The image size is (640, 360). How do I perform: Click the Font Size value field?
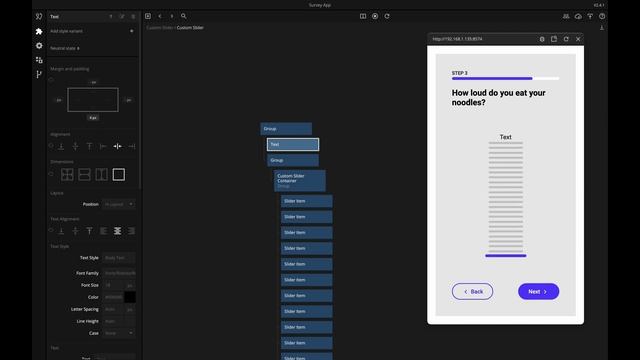(113, 285)
